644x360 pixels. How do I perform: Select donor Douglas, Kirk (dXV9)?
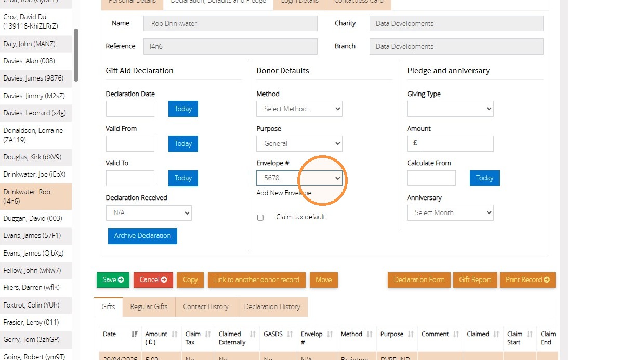point(36,157)
